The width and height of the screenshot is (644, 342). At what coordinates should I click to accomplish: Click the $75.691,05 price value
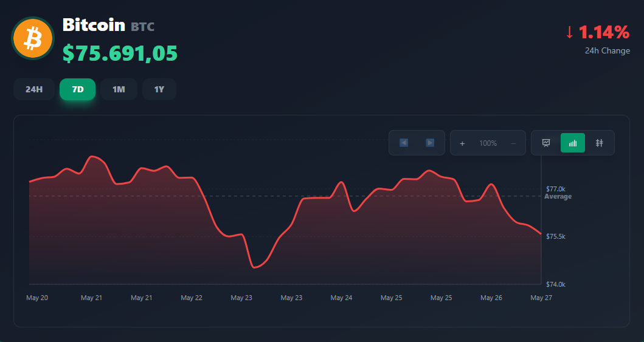[120, 53]
